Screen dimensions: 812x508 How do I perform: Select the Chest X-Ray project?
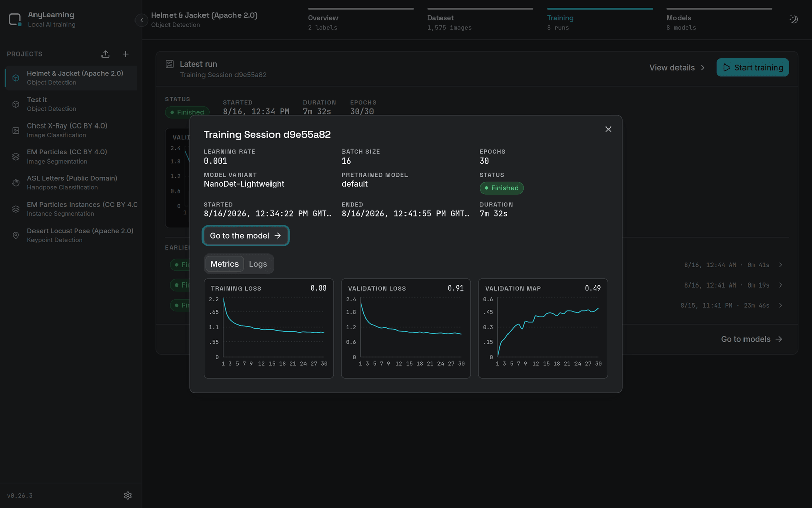71,131
